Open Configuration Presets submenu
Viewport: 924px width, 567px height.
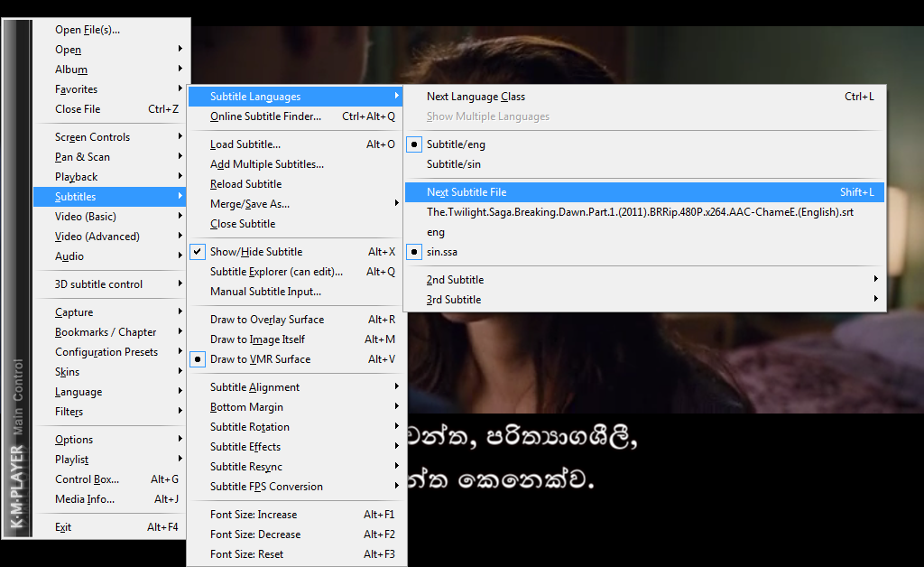pyautogui.click(x=110, y=352)
